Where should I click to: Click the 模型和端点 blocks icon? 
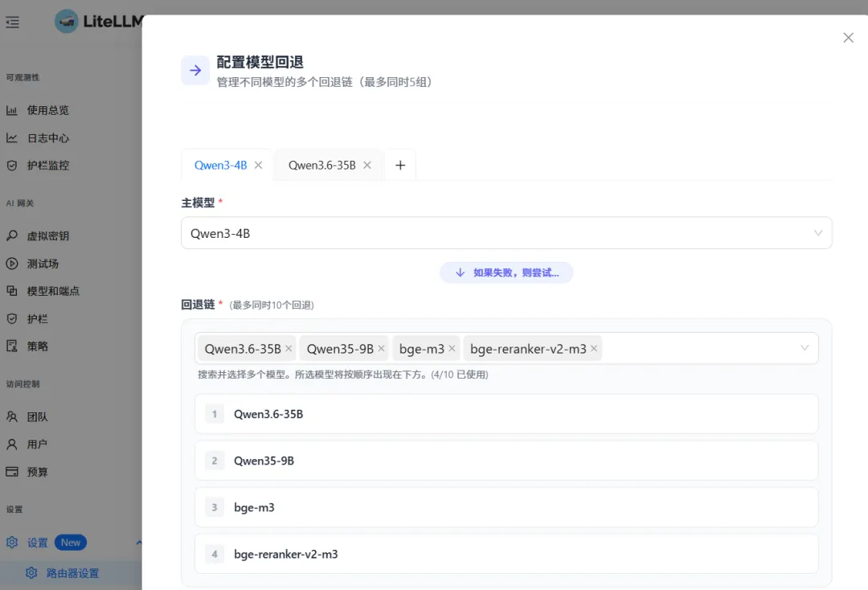[11, 290]
